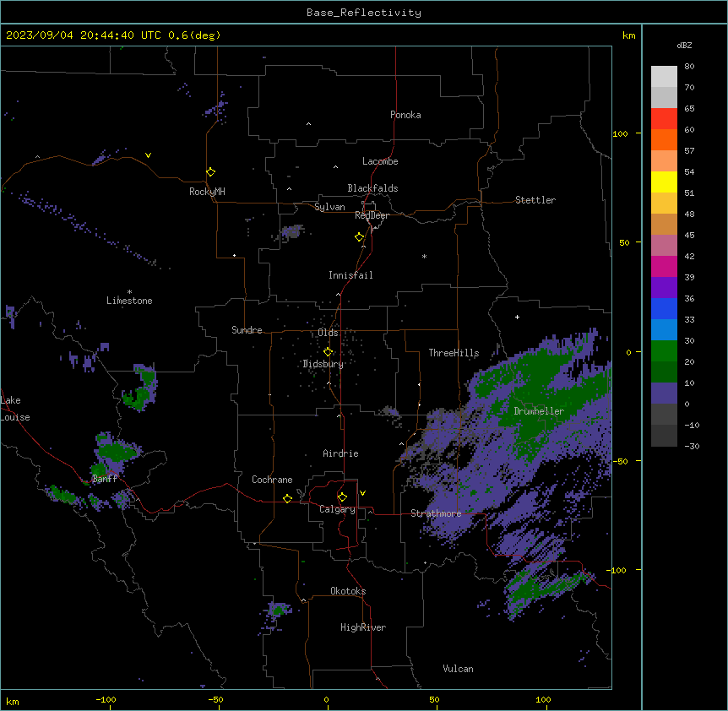The width and height of the screenshot is (728, 711).
Task: Click the yellow diamond marker near RockyMH
Action: click(x=211, y=172)
